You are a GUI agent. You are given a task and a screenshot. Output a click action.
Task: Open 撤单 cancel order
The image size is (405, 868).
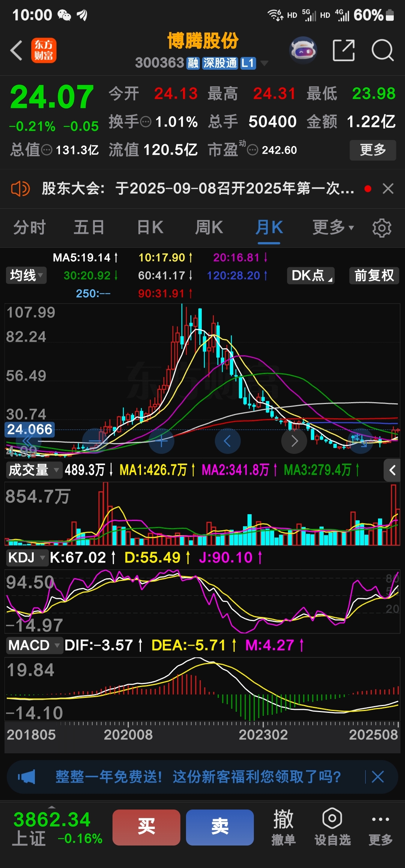283,828
